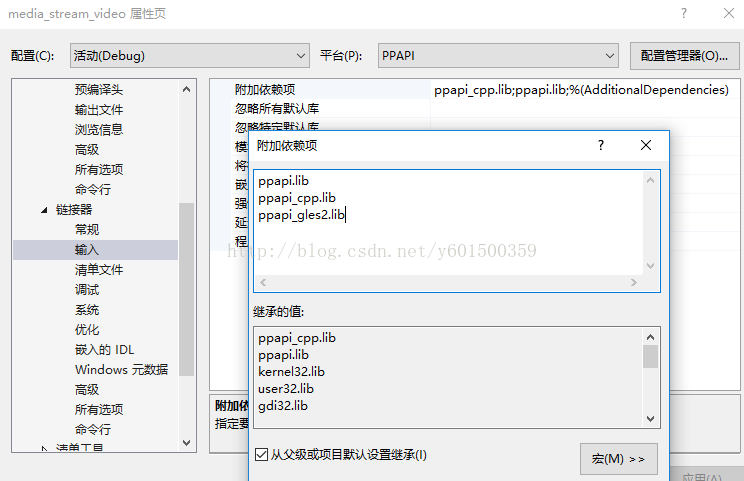Viewport: 744px width, 481px height.
Task: Select 预编译头 in the tree
Action: [99, 90]
